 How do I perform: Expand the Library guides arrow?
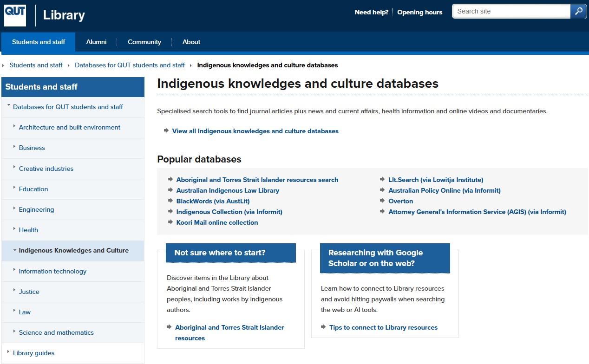click(9, 352)
